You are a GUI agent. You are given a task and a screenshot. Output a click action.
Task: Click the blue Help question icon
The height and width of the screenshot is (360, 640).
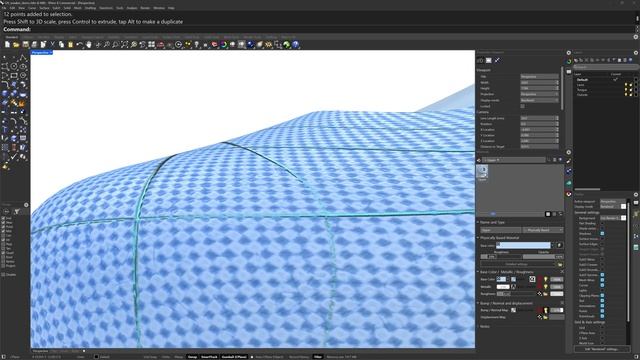(x=296, y=44)
